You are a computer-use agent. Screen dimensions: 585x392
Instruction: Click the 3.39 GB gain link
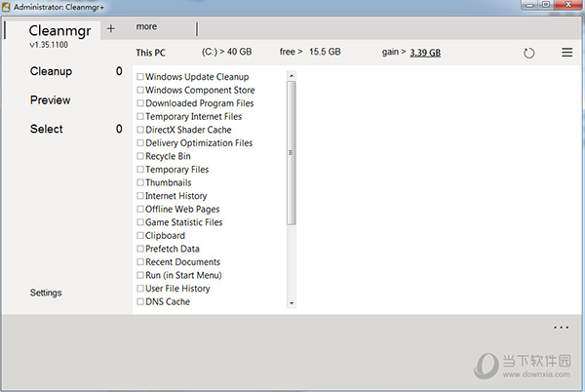tap(424, 53)
